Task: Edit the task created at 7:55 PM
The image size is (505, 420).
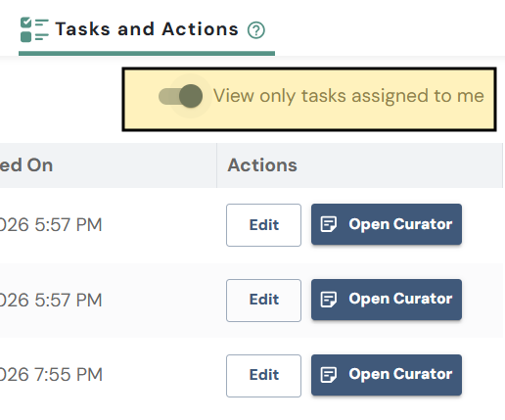Action: pos(263,376)
